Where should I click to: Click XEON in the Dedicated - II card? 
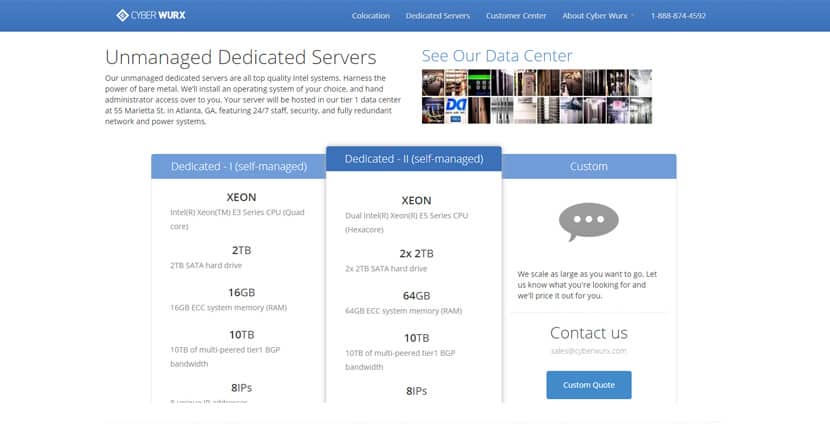417,200
